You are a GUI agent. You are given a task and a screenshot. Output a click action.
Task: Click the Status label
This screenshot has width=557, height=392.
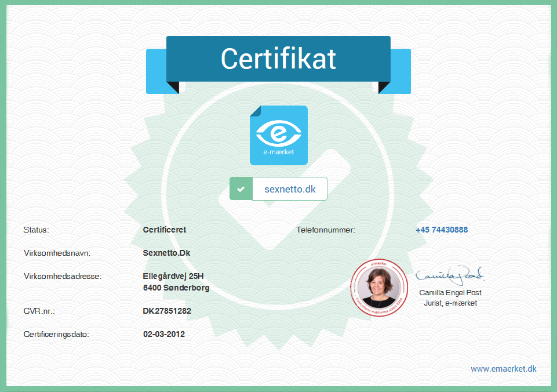tap(36, 230)
